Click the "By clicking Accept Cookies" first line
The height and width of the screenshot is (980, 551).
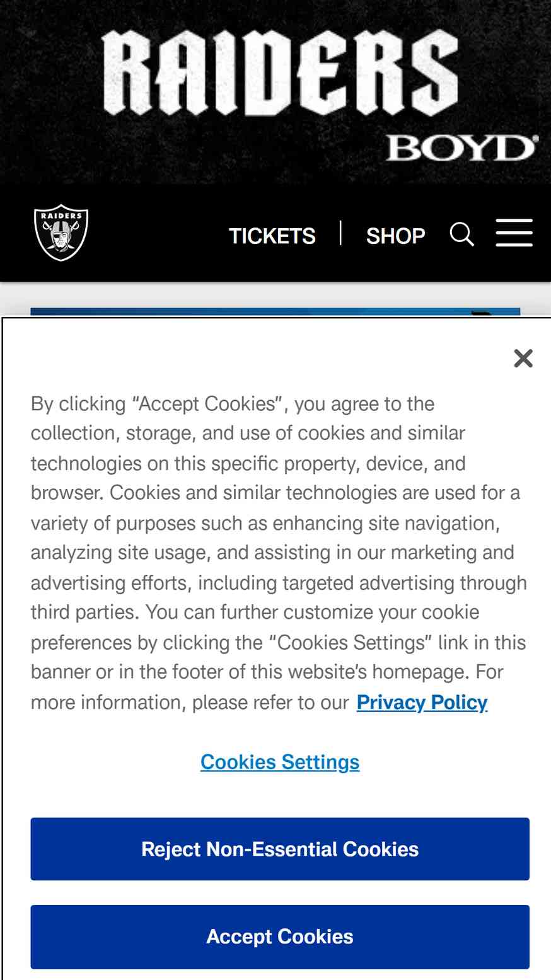[x=233, y=403]
